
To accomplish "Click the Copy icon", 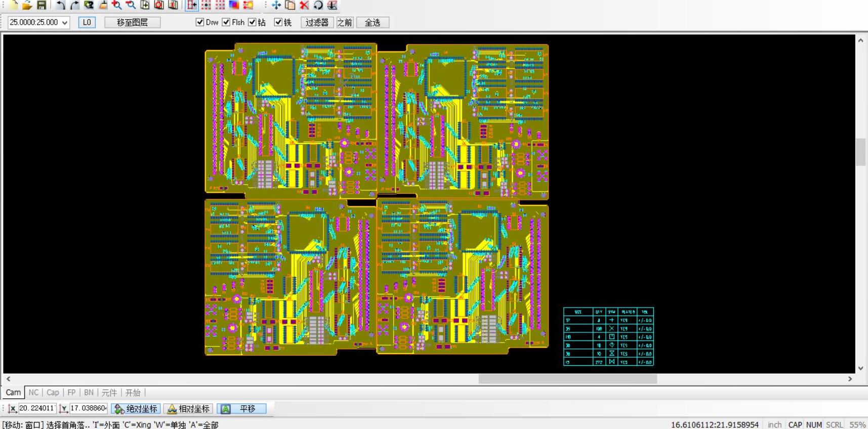I will 290,5.
